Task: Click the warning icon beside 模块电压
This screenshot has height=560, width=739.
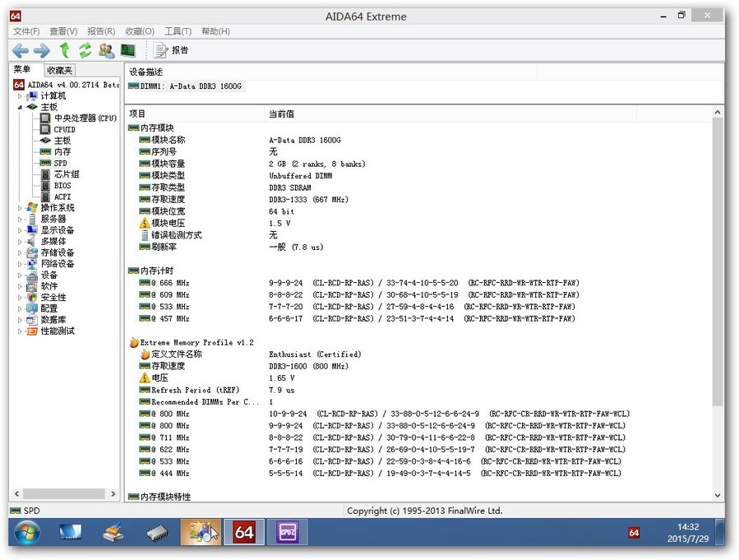Action: point(145,224)
